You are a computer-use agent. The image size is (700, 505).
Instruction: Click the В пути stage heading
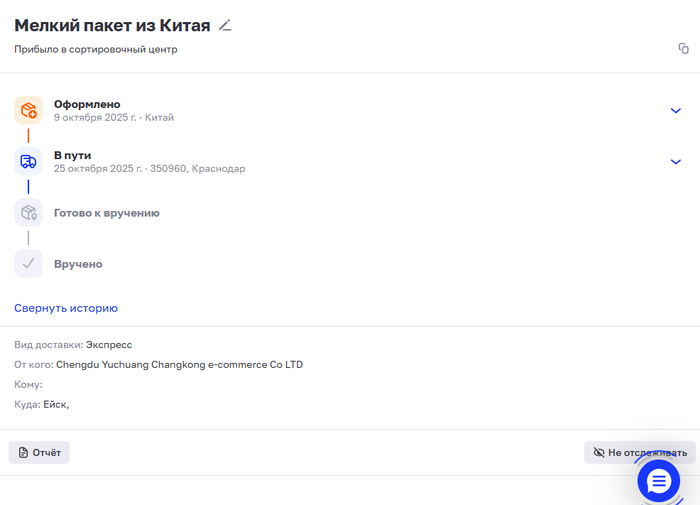(x=72, y=155)
